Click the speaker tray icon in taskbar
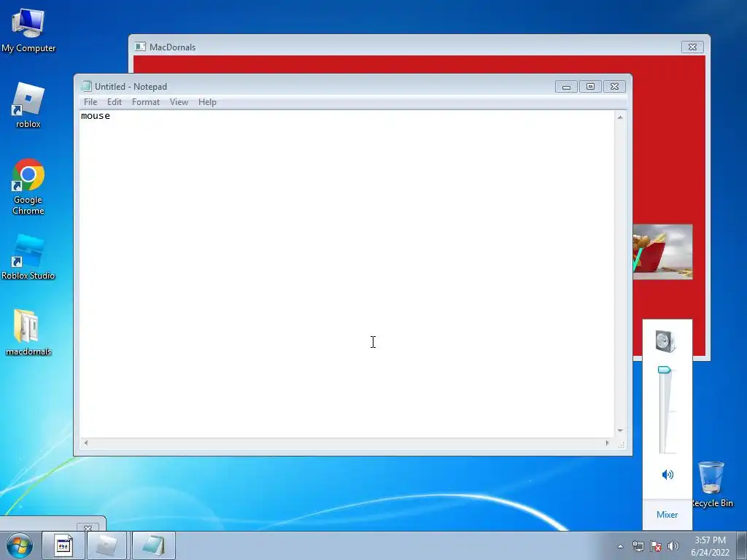 coord(673,546)
